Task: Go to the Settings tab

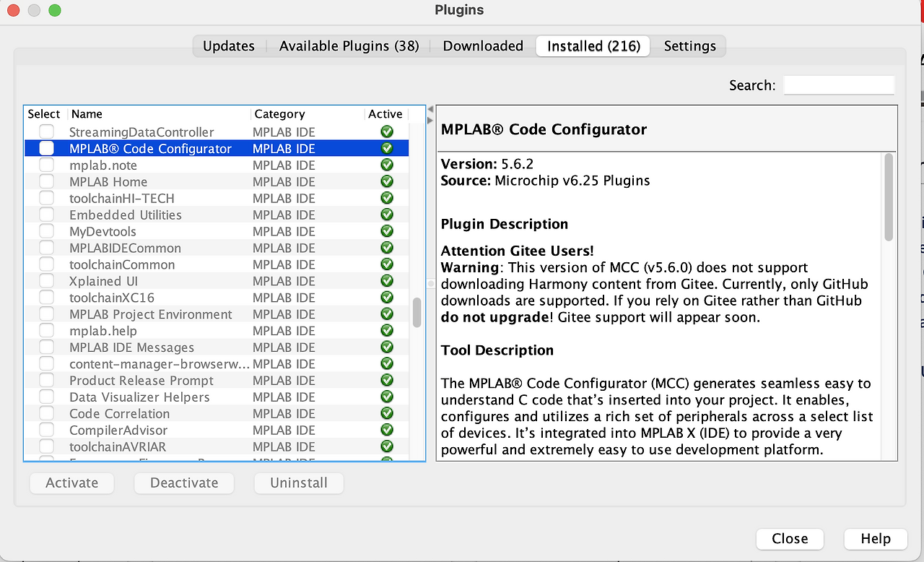Action: pos(690,46)
